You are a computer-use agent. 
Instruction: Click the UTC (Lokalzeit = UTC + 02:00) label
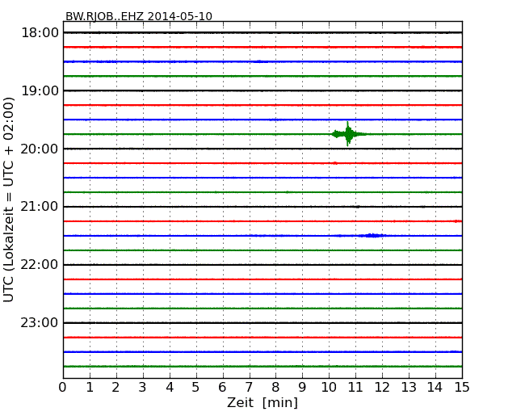pyautogui.click(x=9, y=199)
